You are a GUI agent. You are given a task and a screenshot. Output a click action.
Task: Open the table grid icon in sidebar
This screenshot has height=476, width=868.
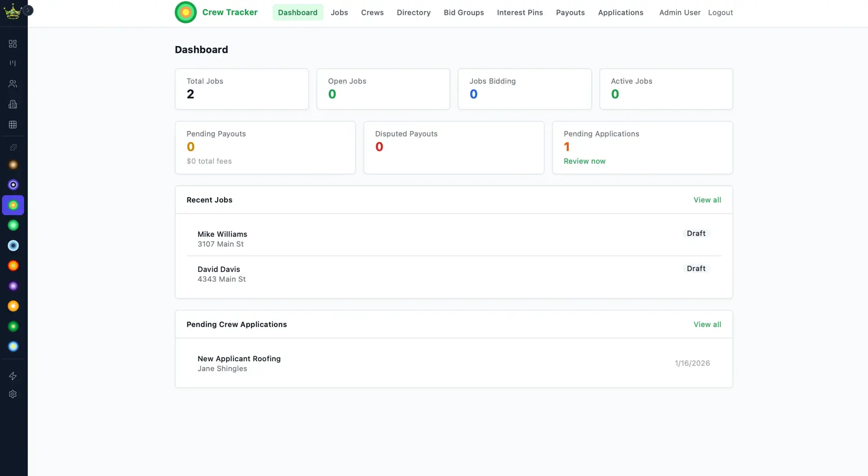pyautogui.click(x=13, y=124)
